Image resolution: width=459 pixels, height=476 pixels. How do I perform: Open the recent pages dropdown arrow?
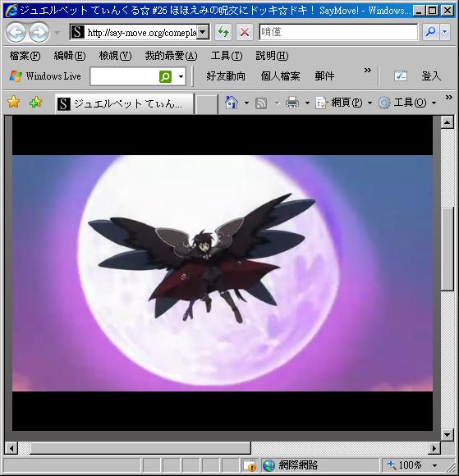[57, 32]
